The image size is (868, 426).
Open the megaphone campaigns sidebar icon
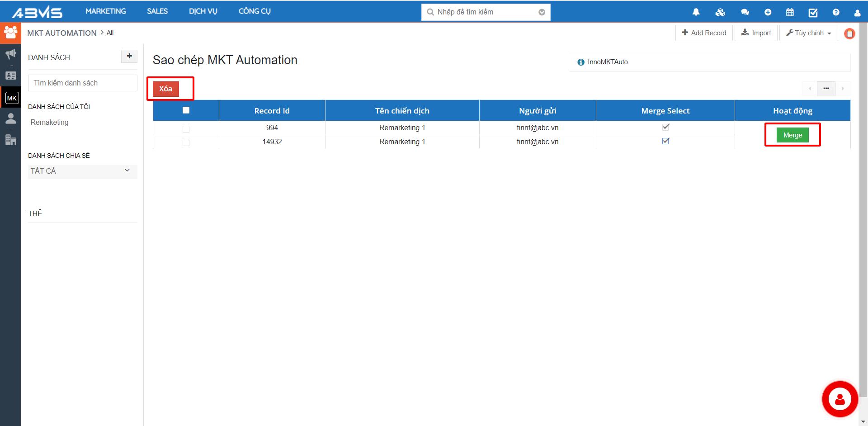[10, 54]
